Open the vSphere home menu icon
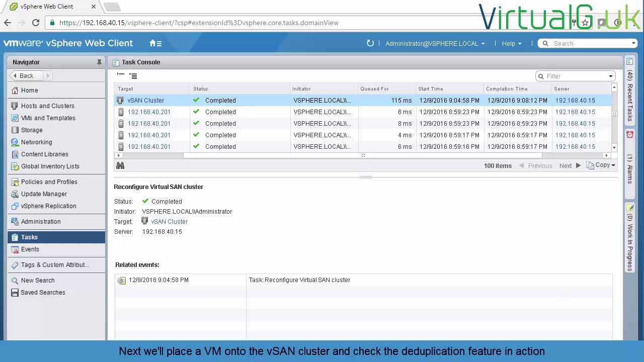Image resolution: width=644 pixels, height=362 pixels. click(x=155, y=43)
